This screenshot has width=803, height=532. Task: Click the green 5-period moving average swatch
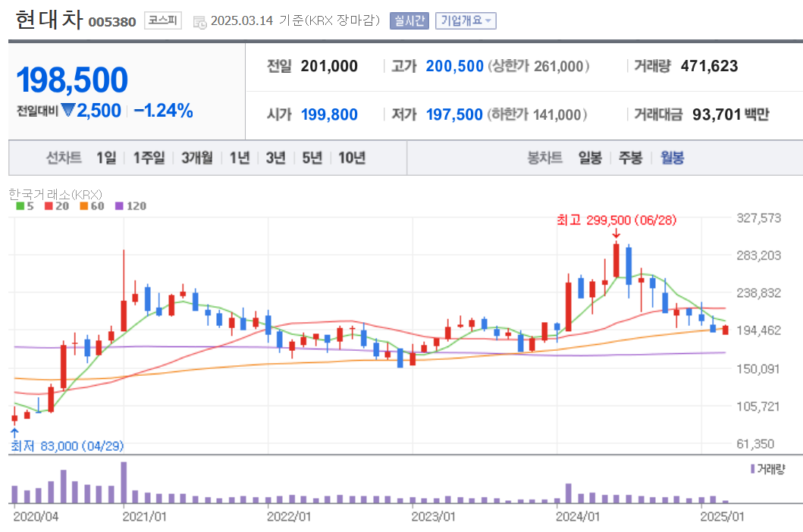pos(20,206)
